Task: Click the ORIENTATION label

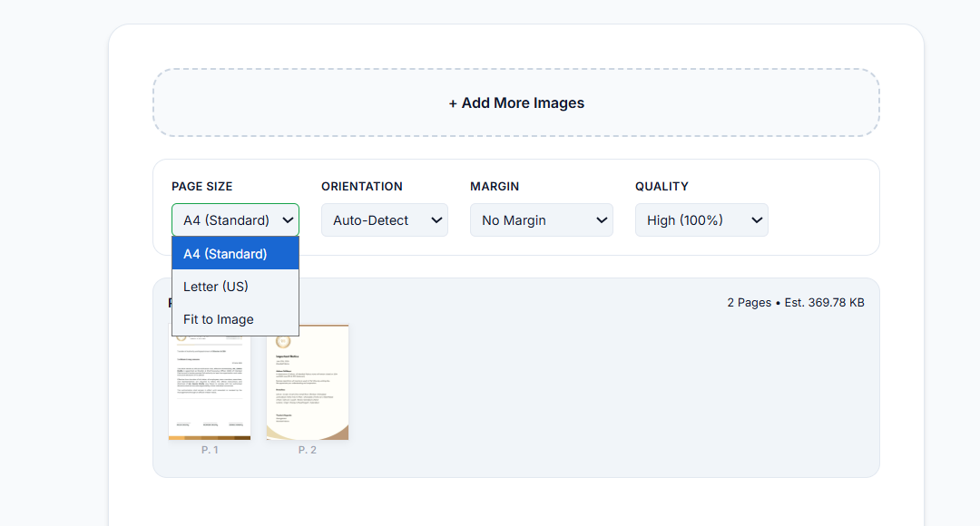Action: point(362,186)
